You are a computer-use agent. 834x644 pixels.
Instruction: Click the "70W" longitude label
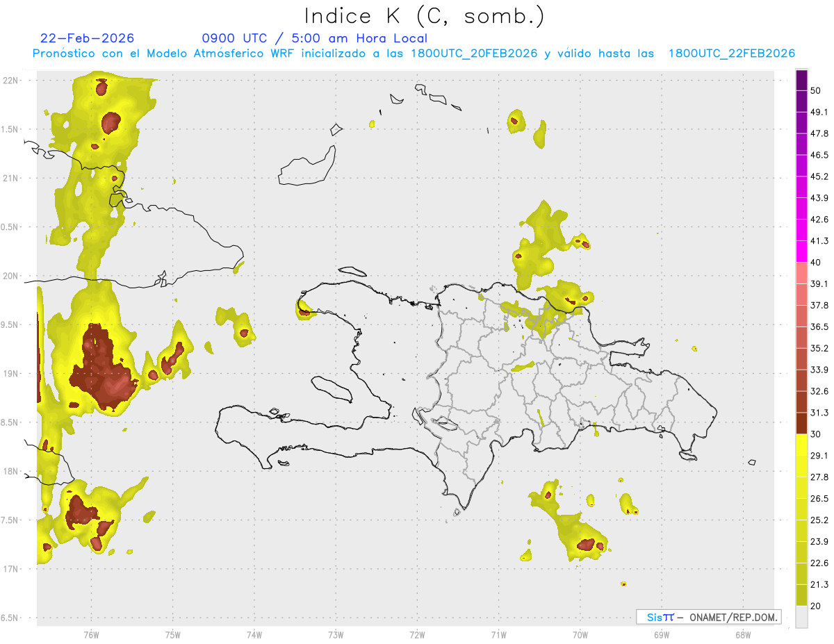pyautogui.click(x=580, y=635)
